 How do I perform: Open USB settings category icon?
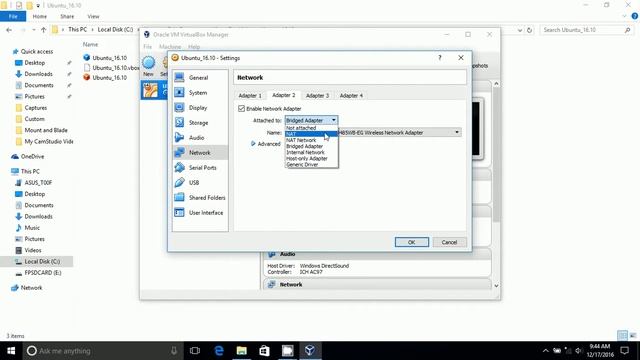[179, 182]
